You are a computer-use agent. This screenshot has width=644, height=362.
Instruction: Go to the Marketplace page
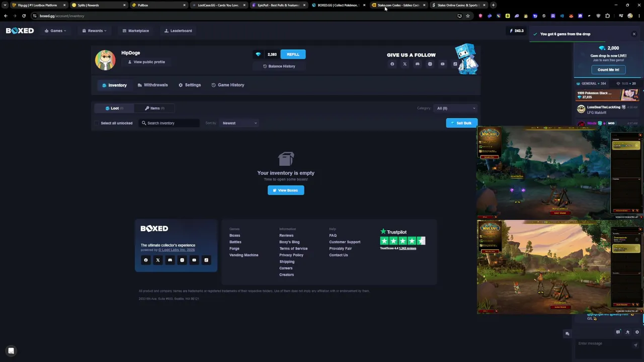click(x=135, y=31)
